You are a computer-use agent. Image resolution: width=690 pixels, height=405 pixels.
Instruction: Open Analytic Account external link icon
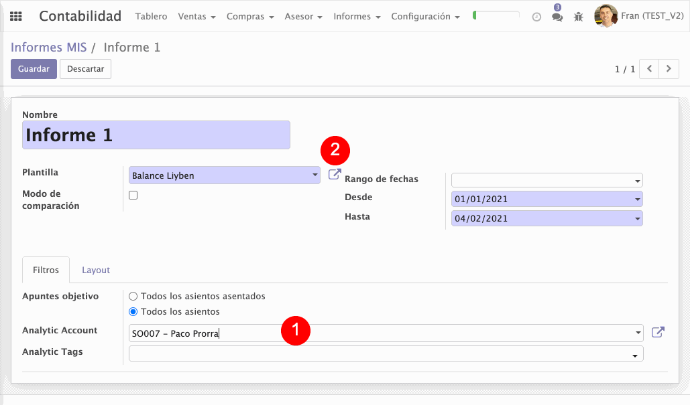point(657,333)
